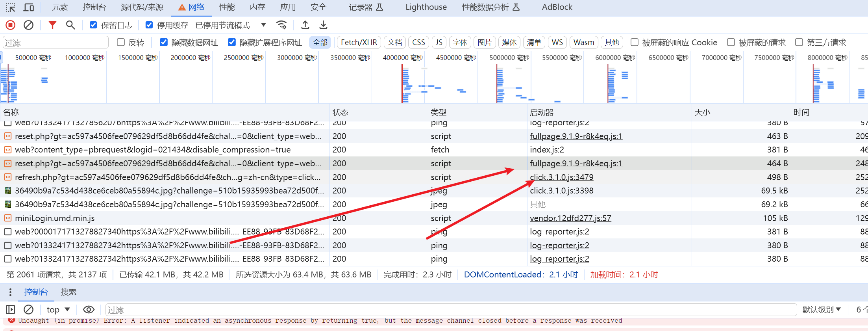
Task: Click the export HAR download arrow icon
Action: [x=323, y=25]
